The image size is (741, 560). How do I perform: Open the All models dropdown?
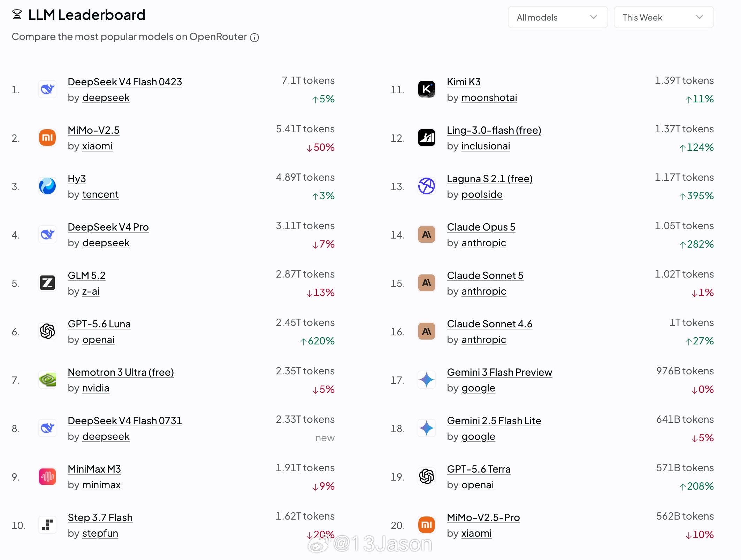tap(558, 17)
